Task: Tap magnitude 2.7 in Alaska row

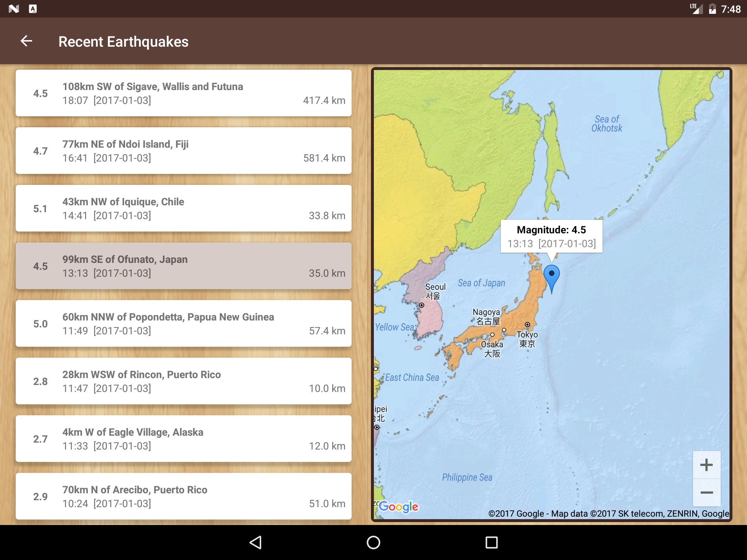Action: 40,439
